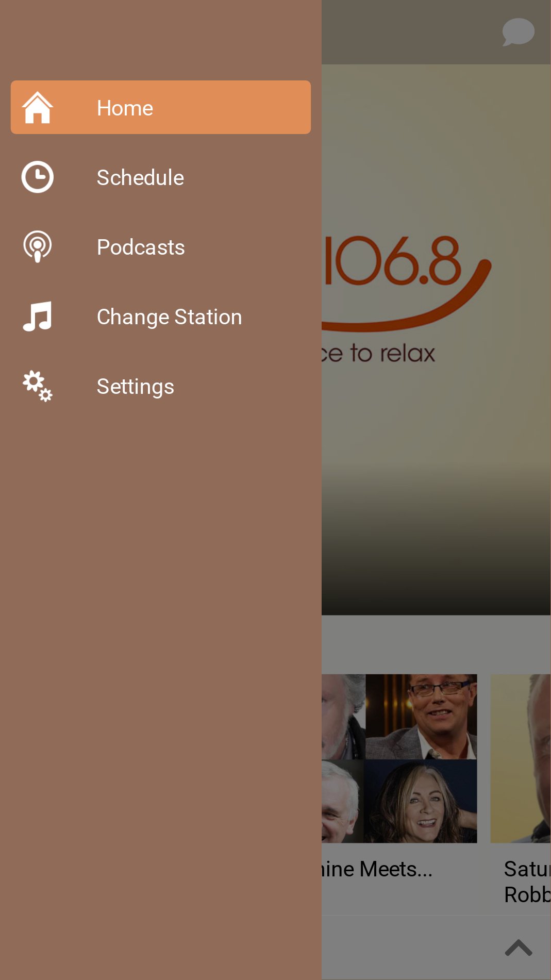Choose the Change Station text label

pos(169,317)
